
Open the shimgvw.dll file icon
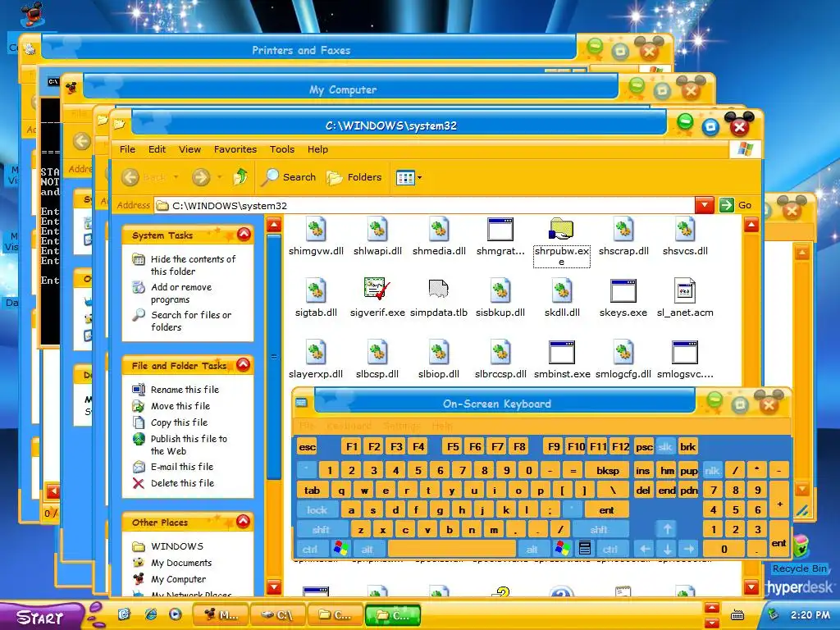pos(316,230)
